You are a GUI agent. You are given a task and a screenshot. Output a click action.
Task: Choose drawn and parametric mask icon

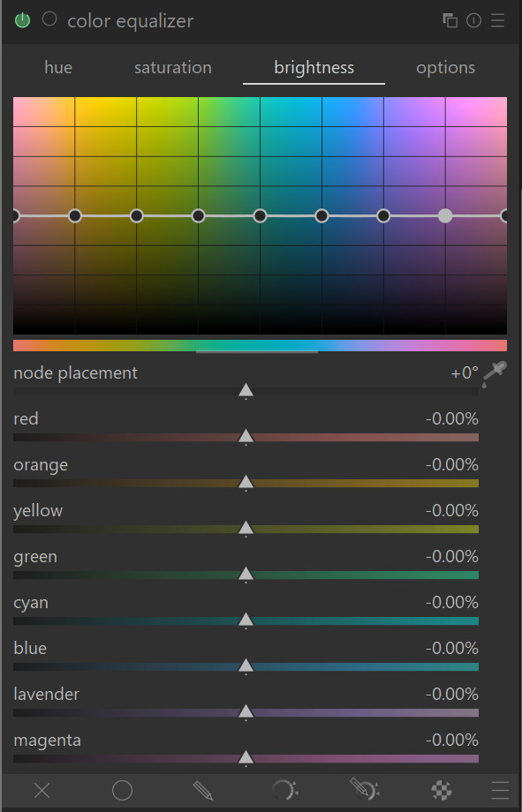pyautogui.click(x=365, y=790)
